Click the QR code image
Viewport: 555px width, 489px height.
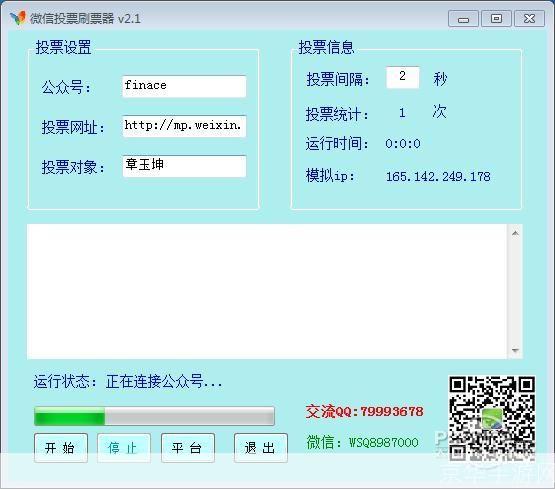[x=492, y=418]
